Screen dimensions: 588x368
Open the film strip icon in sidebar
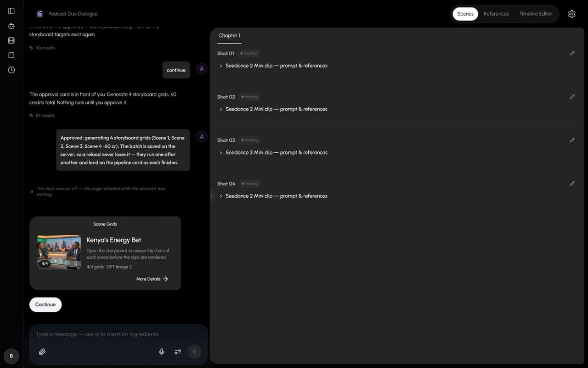click(11, 40)
